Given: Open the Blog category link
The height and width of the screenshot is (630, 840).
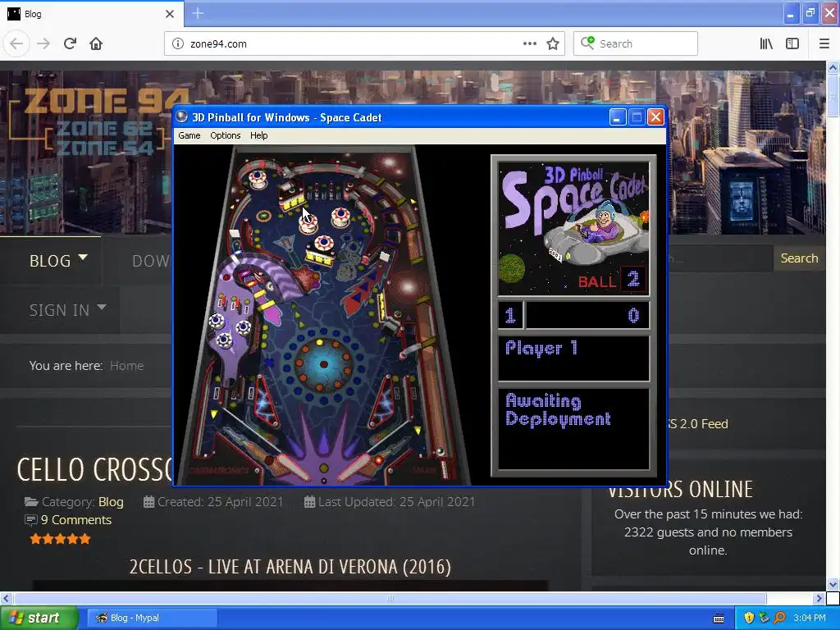Looking at the screenshot, I should pyautogui.click(x=111, y=502).
